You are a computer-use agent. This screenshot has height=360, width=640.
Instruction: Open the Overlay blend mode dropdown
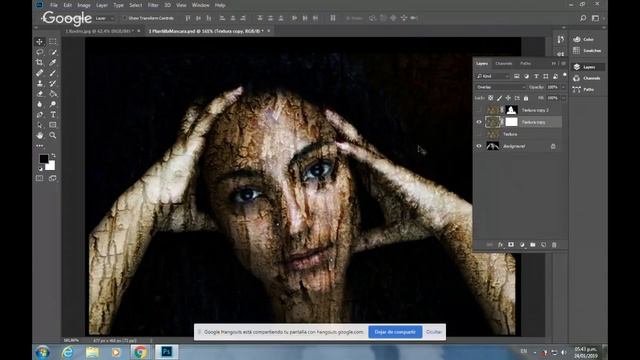[500, 87]
